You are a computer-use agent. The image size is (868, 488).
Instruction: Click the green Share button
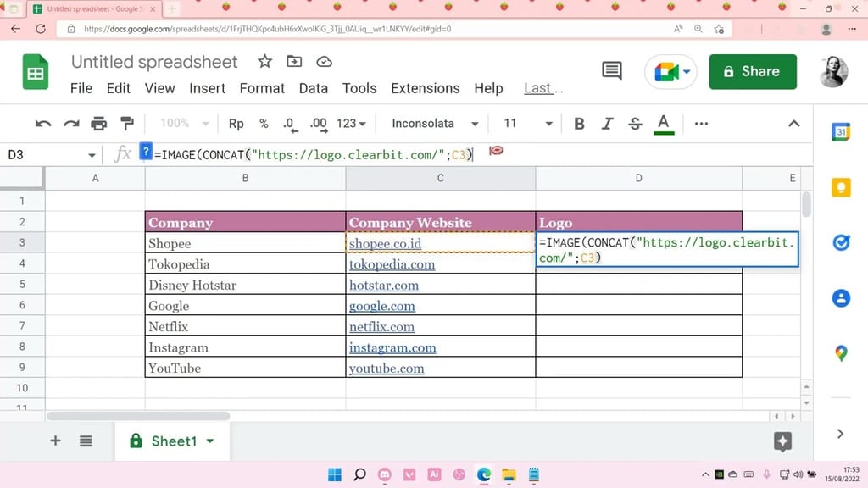tap(753, 71)
